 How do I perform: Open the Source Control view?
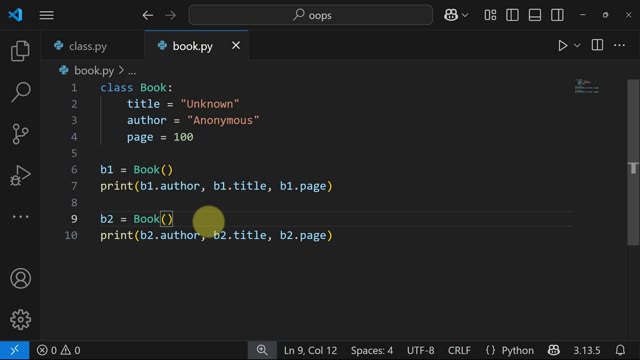tap(20, 134)
